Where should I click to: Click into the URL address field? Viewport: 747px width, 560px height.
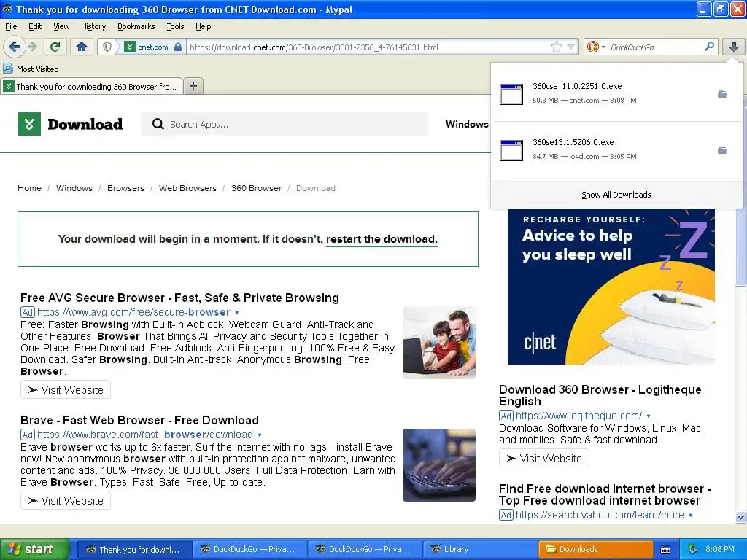pos(367,47)
